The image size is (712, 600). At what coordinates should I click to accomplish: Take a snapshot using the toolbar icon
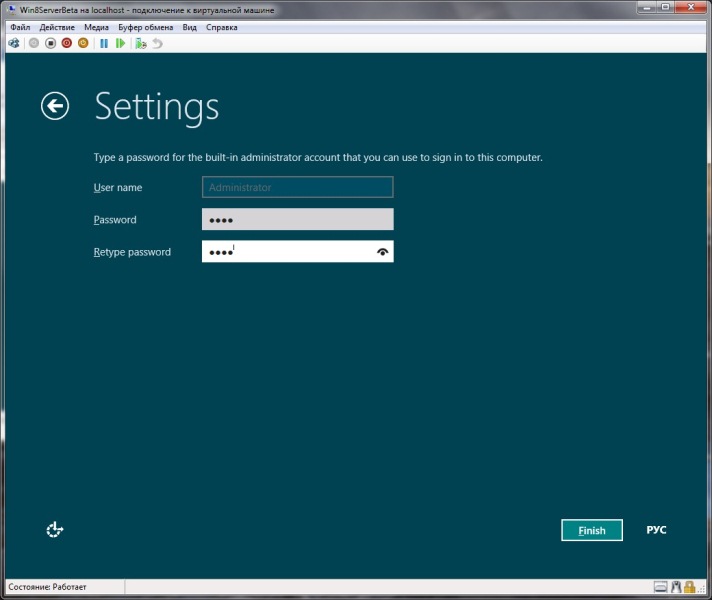tap(141, 44)
